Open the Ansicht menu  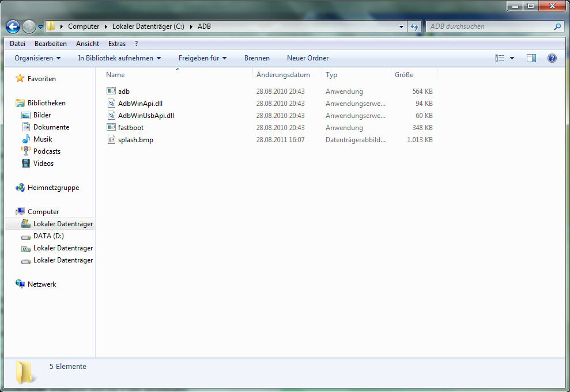(88, 44)
